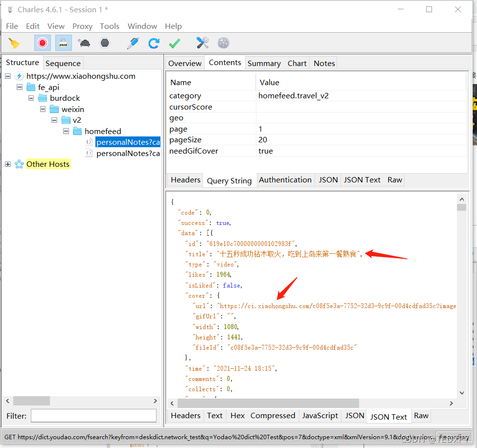Screen dimensions: 477x448
Task: Open the Notes tab
Action: [324, 63]
